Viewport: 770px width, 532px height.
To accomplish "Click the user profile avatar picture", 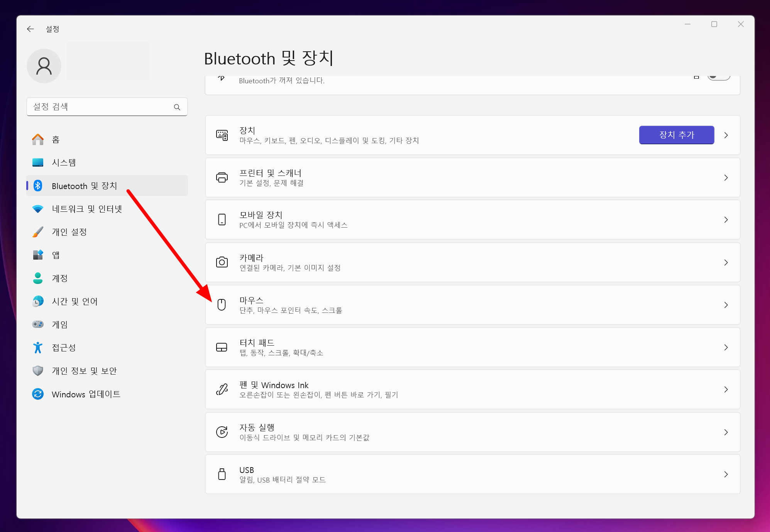I will (x=44, y=66).
